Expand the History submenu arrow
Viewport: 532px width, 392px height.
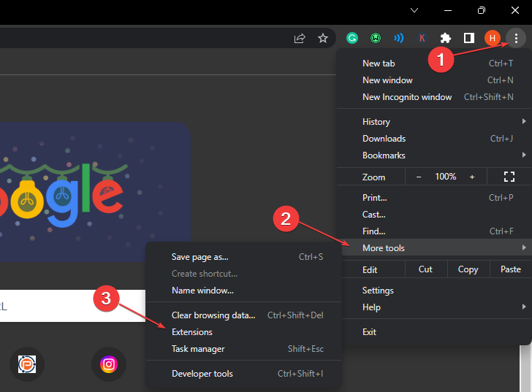[x=524, y=121]
